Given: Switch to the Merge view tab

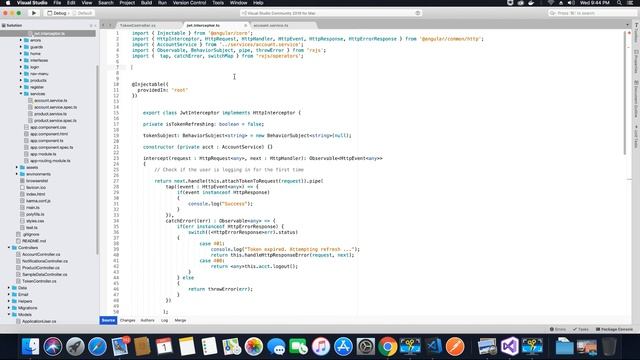Looking at the screenshot, I should click(x=180, y=320).
